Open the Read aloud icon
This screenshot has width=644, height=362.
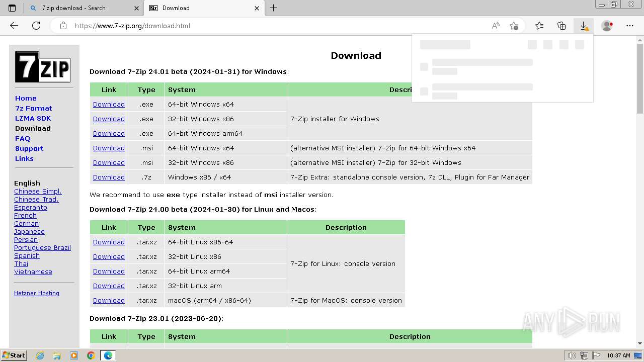tap(496, 26)
